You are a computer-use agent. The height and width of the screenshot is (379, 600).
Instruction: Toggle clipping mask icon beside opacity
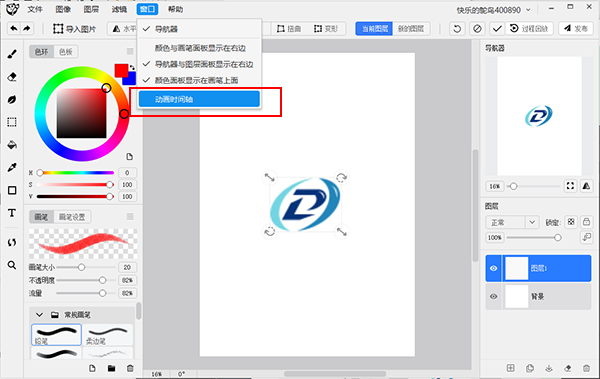586,237
